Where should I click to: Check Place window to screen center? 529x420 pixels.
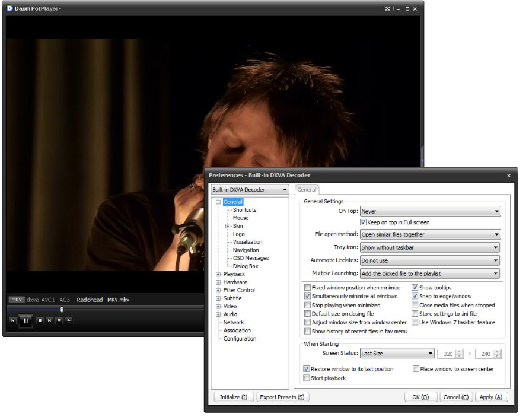pyautogui.click(x=416, y=369)
